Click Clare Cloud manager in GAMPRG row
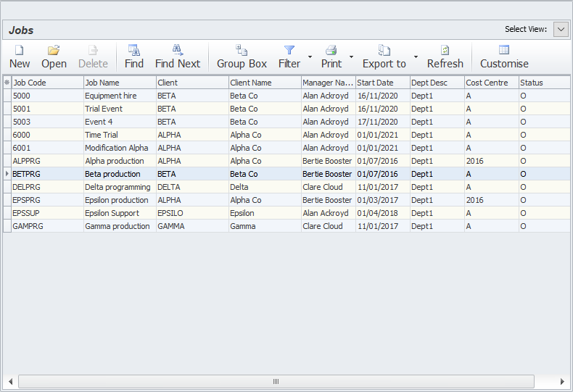This screenshot has height=392, width=573. (x=329, y=226)
